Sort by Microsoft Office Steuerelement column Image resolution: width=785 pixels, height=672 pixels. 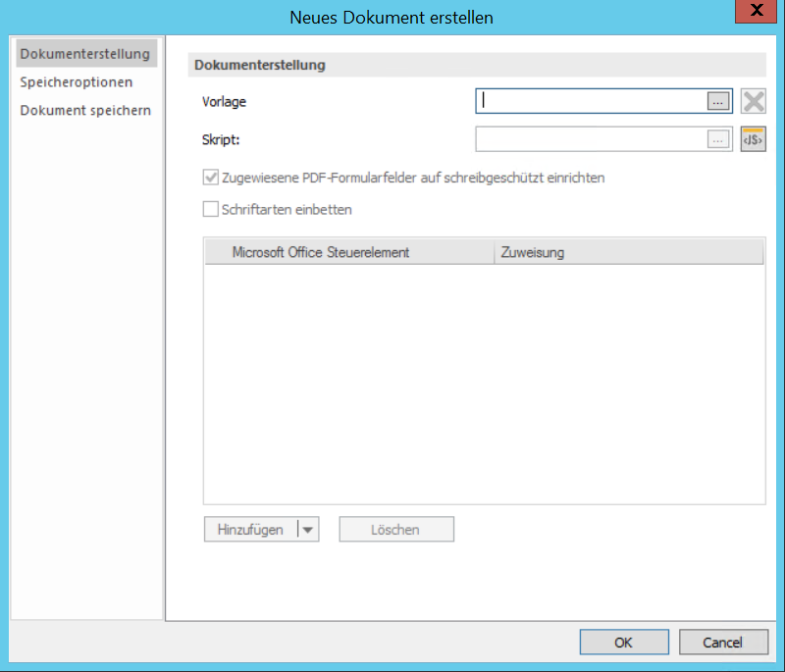point(349,252)
